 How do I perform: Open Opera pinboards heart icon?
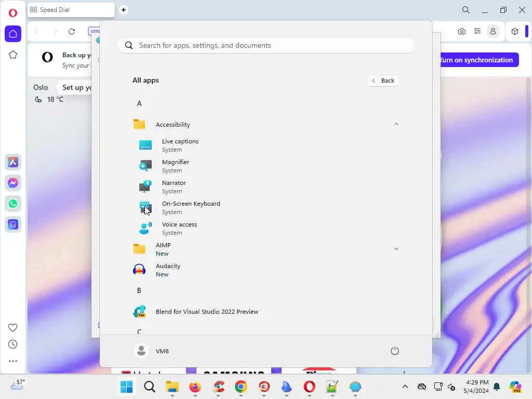click(x=13, y=327)
